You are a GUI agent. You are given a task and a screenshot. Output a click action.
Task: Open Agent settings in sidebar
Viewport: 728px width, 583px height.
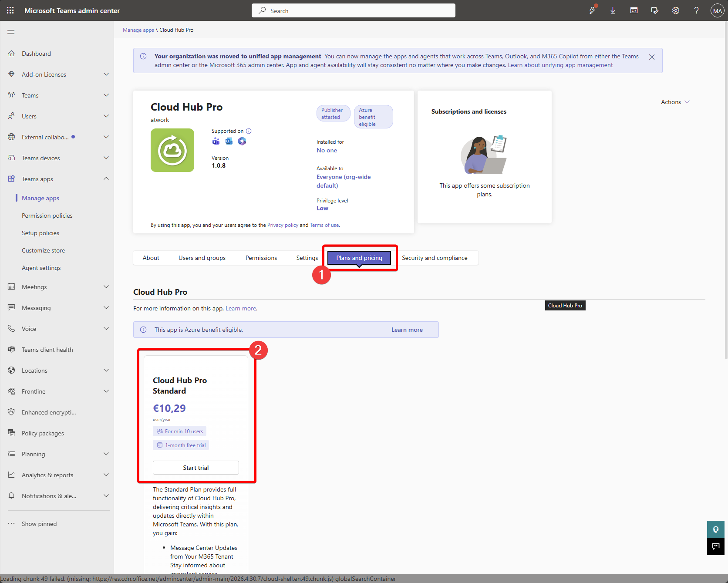tap(41, 268)
